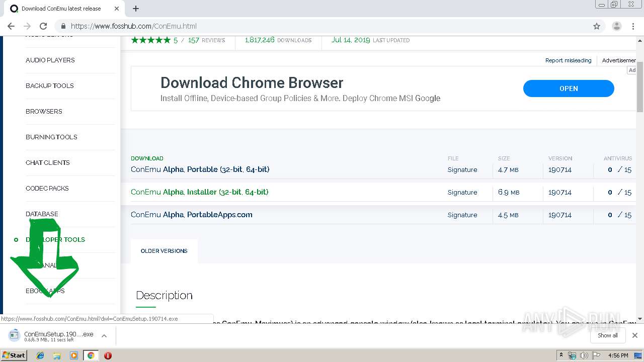Image resolution: width=644 pixels, height=362 pixels.
Task: Open a new browser tab
Action: tap(136, 9)
